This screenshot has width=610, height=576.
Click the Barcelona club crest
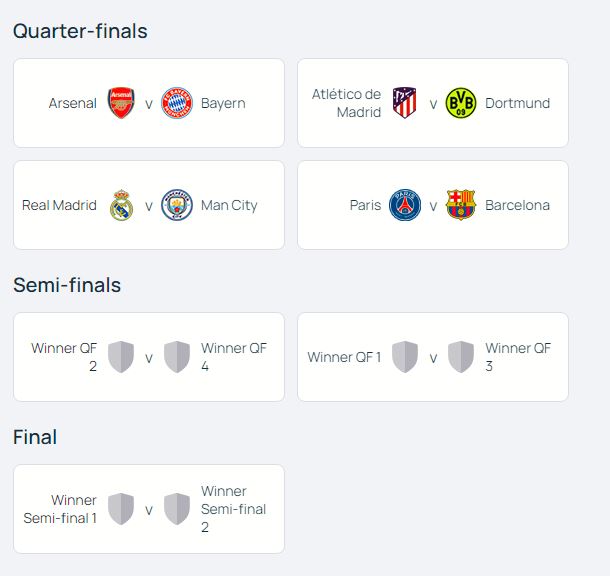pos(461,205)
